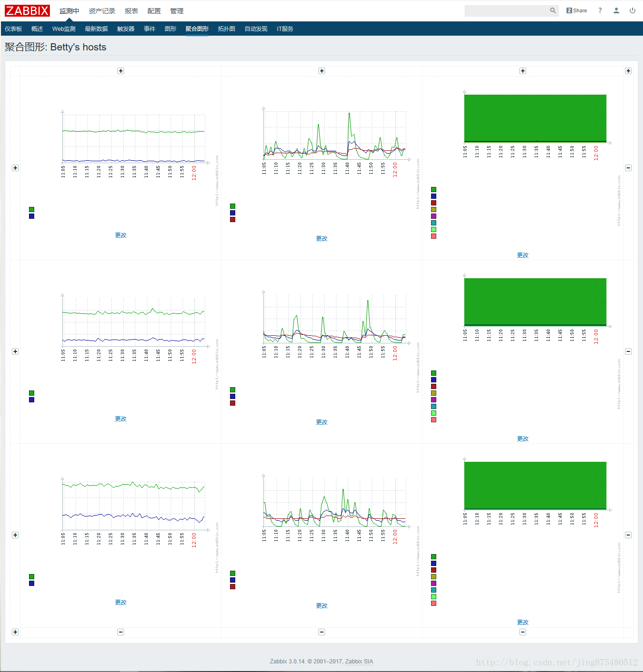Click plus icon at top-right corner of screen grid
The width and height of the screenshot is (643, 672).
coord(628,71)
